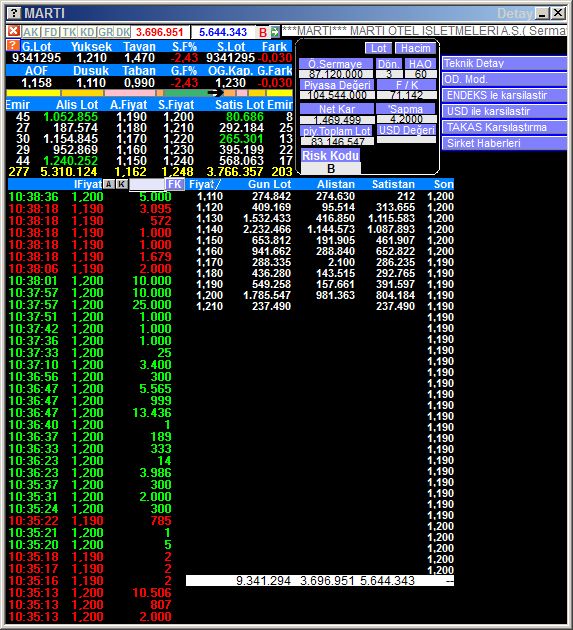Open Sirket Haberleri
573x630 pixels.
(504, 143)
